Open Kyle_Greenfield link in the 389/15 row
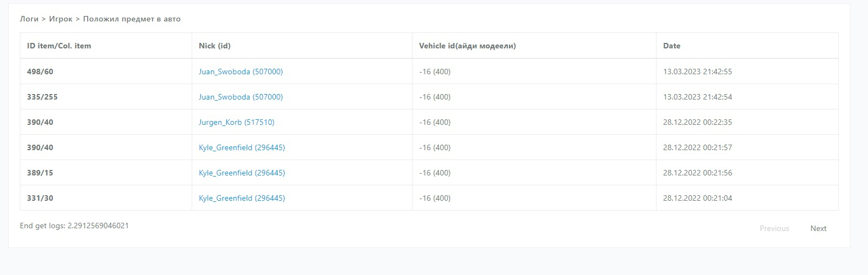The image size is (868, 275). point(242,173)
